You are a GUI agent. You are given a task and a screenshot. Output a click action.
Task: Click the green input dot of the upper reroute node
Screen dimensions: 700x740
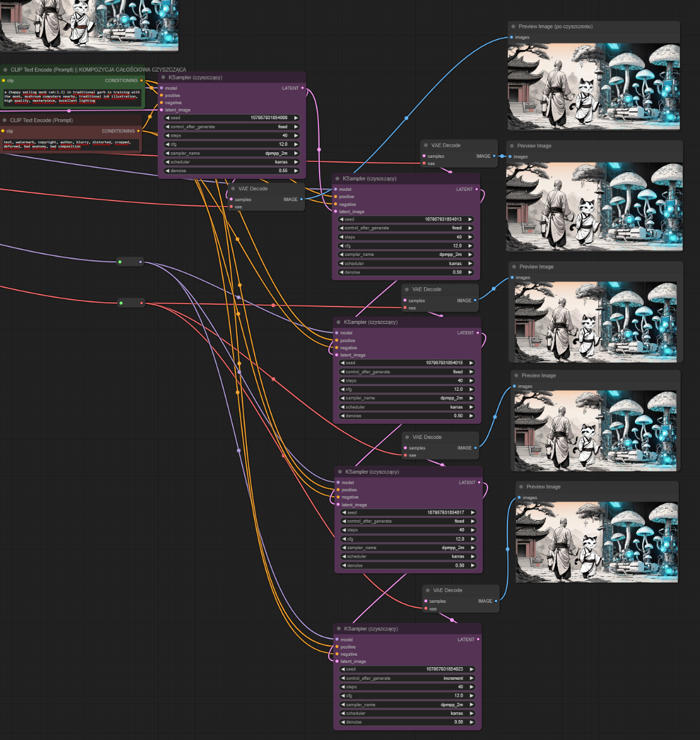coord(120,262)
